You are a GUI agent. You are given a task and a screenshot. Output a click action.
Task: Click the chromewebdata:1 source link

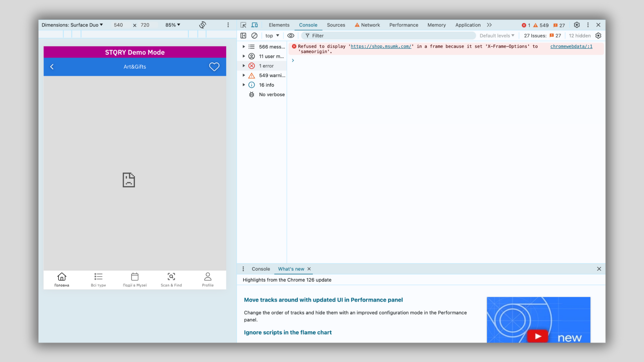pos(571,46)
